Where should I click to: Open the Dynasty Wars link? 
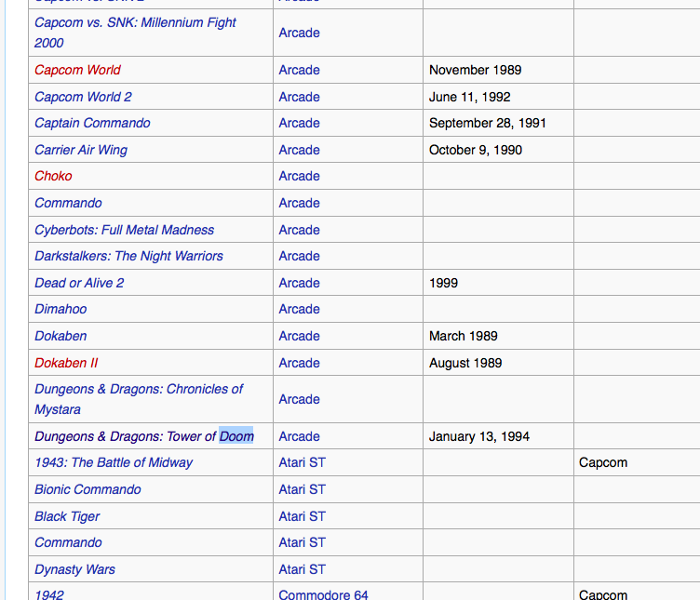click(x=74, y=569)
